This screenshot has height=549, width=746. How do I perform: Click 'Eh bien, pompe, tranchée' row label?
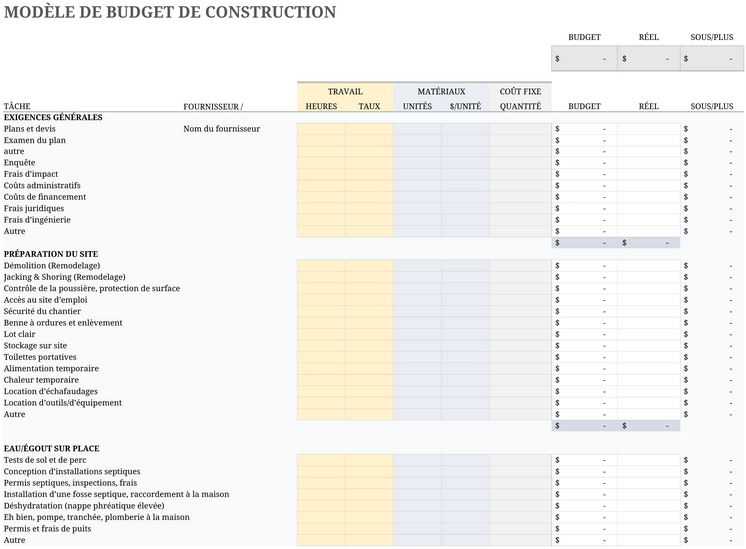97,517
